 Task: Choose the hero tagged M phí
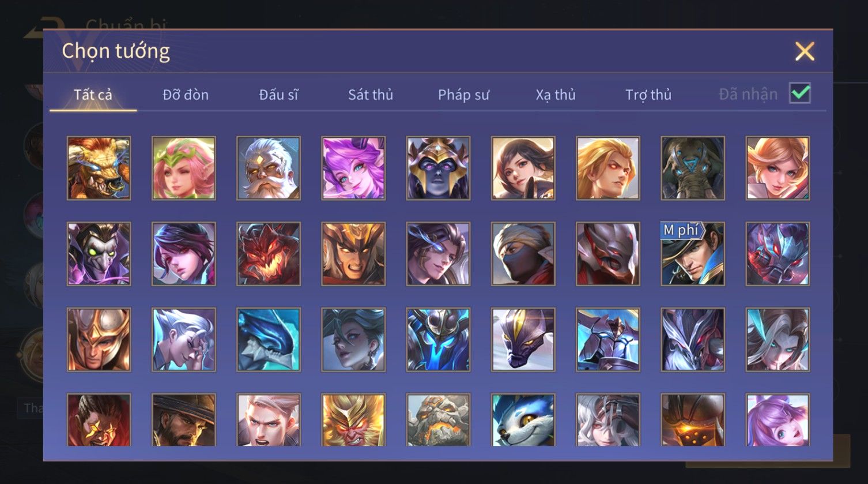pos(693,254)
